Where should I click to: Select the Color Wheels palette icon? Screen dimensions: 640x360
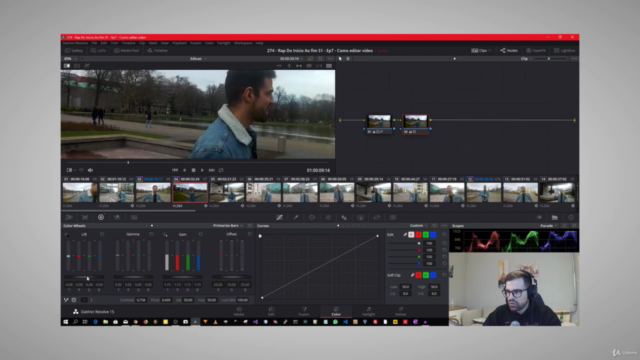101,218
